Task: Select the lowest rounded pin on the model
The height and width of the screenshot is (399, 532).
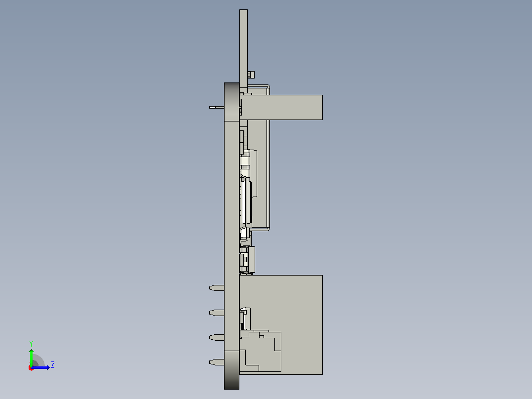Action: point(217,362)
